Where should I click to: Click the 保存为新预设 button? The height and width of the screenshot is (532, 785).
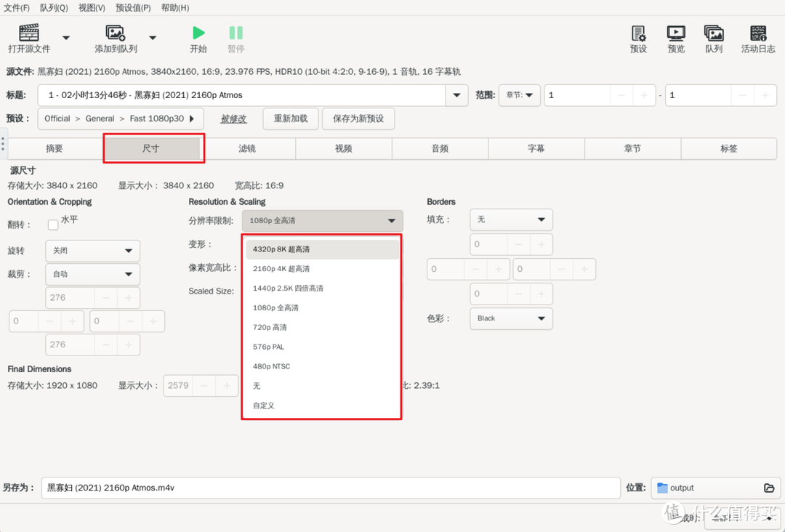pyautogui.click(x=358, y=118)
